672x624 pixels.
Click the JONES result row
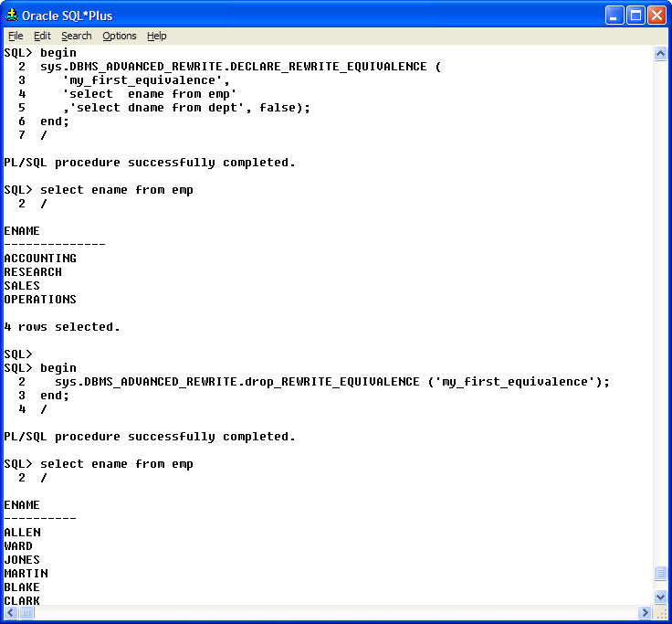tap(22, 560)
